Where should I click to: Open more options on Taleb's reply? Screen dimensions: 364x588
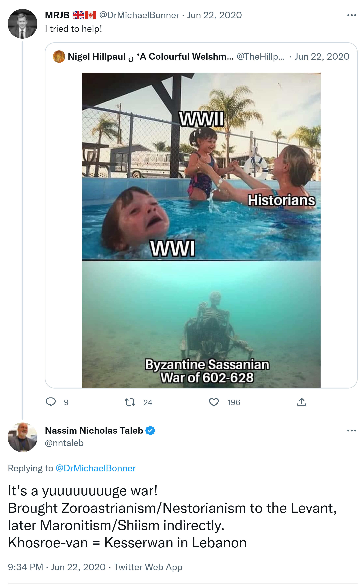click(x=351, y=430)
